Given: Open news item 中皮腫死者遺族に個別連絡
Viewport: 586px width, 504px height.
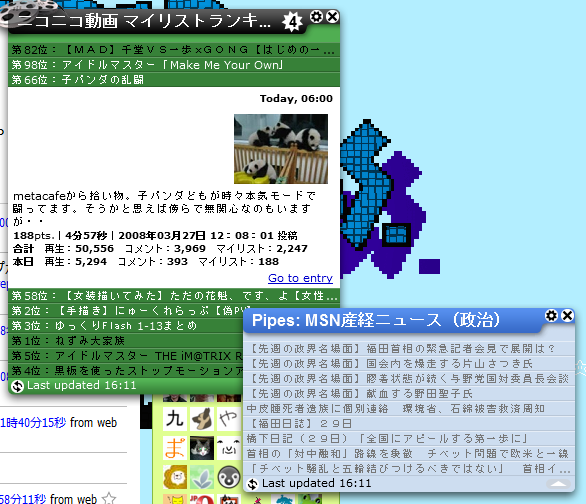Looking at the screenshot, I should click(409, 408).
